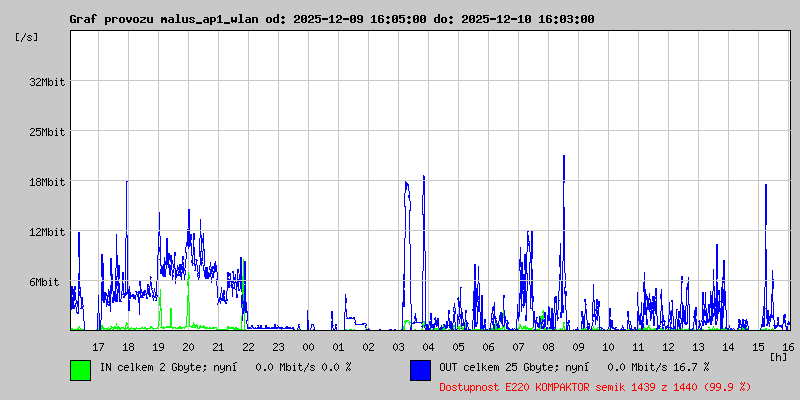Click the '09' hour label on x-axis
800x400 pixels.
578,347
